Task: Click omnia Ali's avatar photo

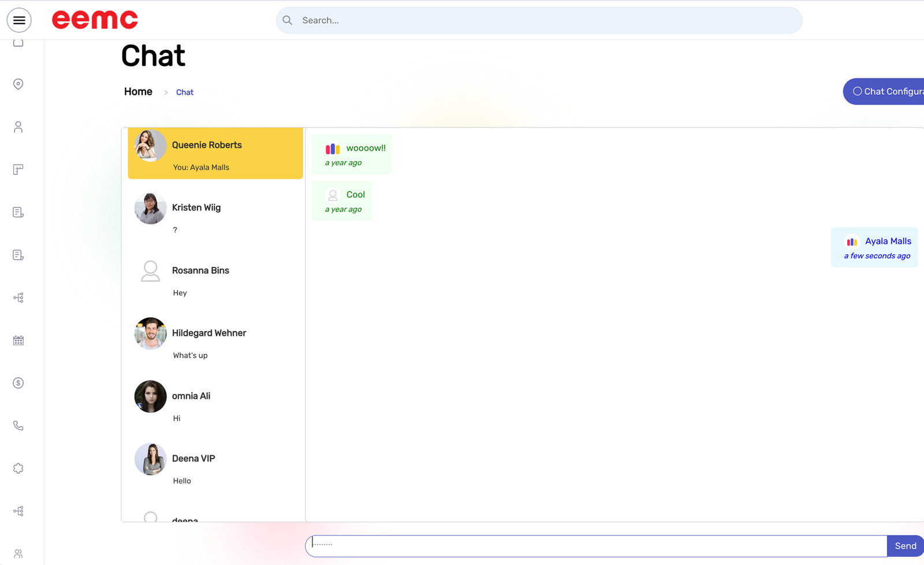Action: (151, 396)
